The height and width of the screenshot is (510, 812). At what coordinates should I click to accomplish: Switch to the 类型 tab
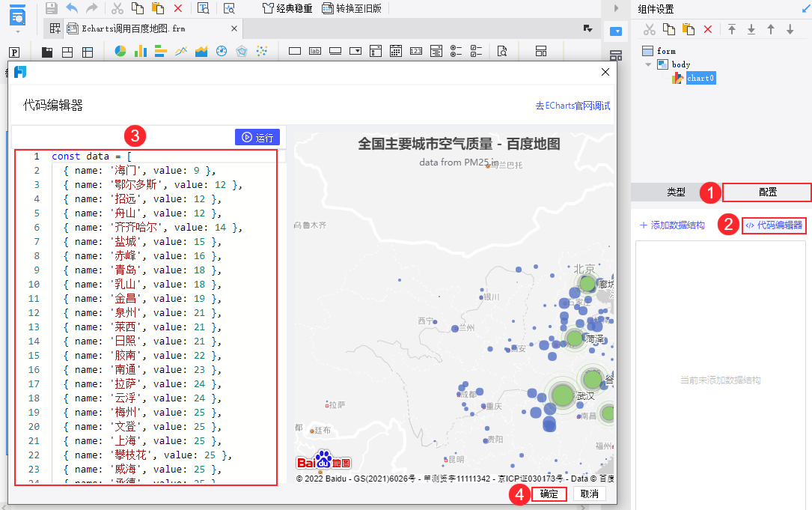676,192
